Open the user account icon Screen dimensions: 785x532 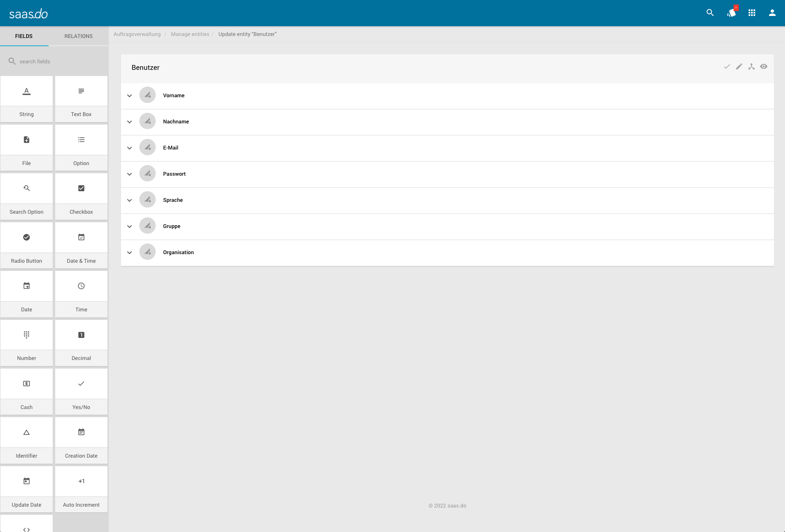click(x=772, y=13)
